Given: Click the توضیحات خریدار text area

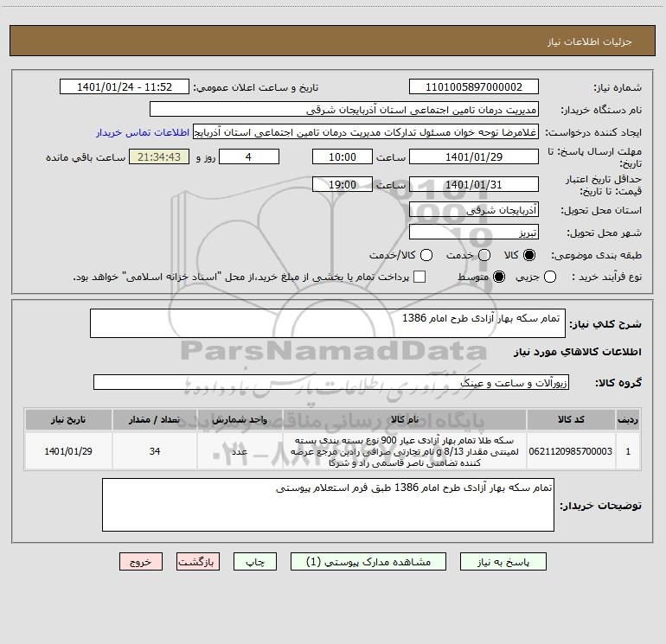Looking at the screenshot, I should pyautogui.click(x=328, y=505).
